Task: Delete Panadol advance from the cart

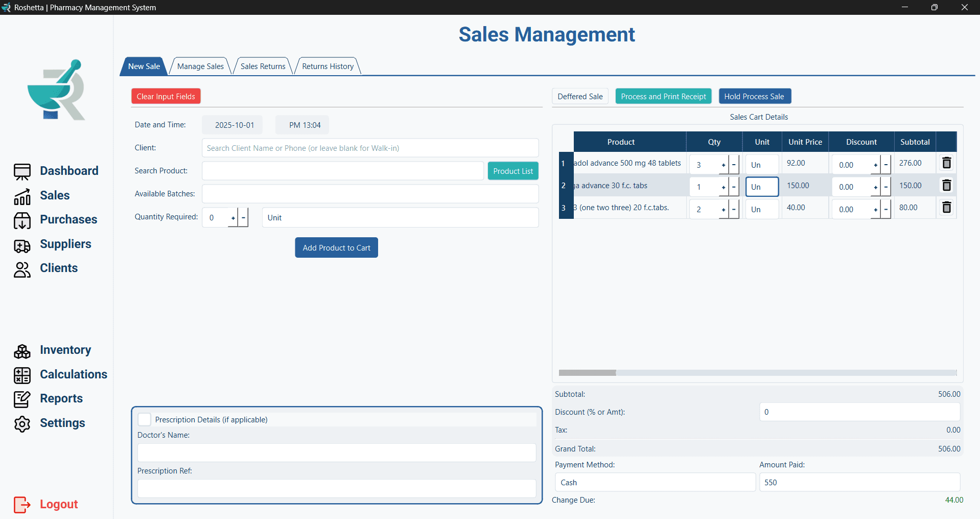Action: [946, 163]
